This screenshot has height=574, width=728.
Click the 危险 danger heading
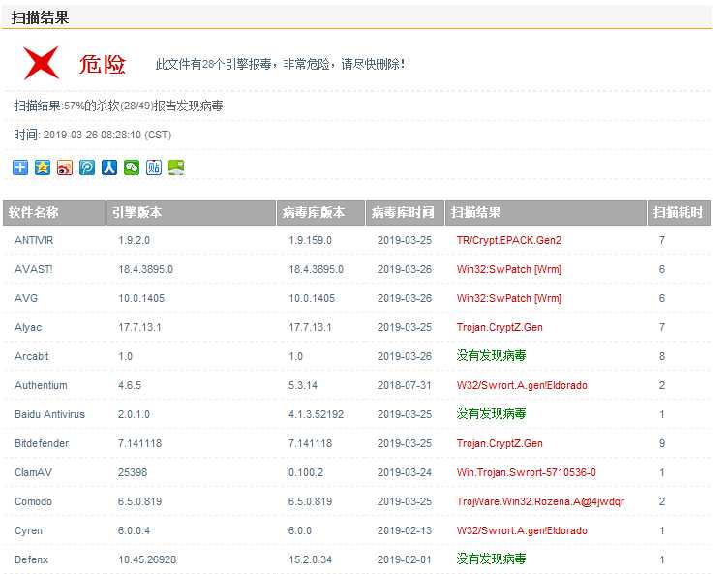(x=103, y=64)
